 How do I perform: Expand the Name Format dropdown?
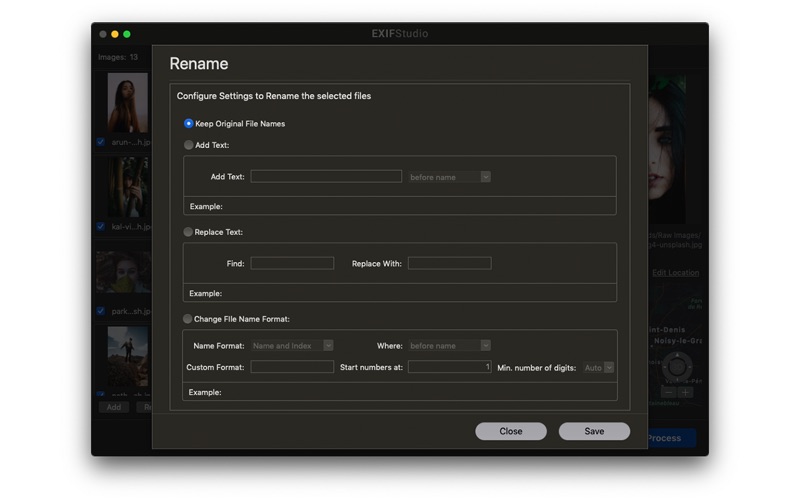click(x=292, y=345)
